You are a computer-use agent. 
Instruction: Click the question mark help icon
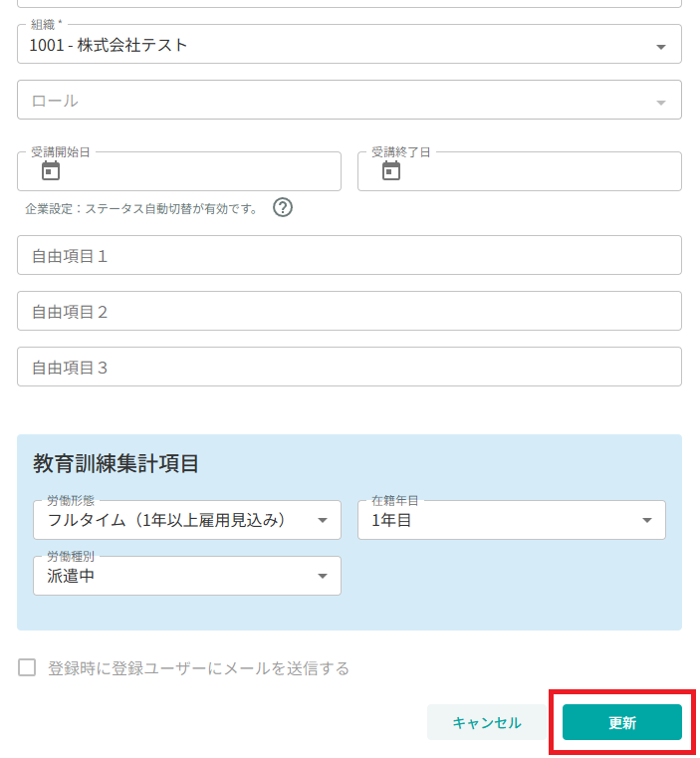(x=283, y=208)
